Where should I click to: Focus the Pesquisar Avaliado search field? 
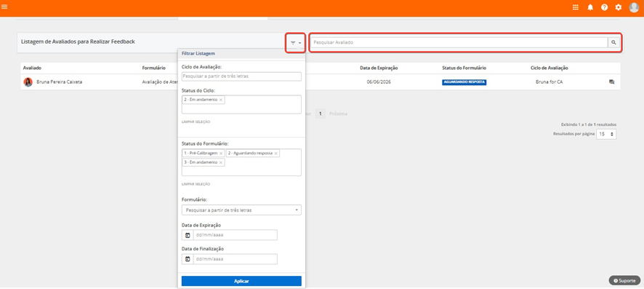(x=459, y=42)
